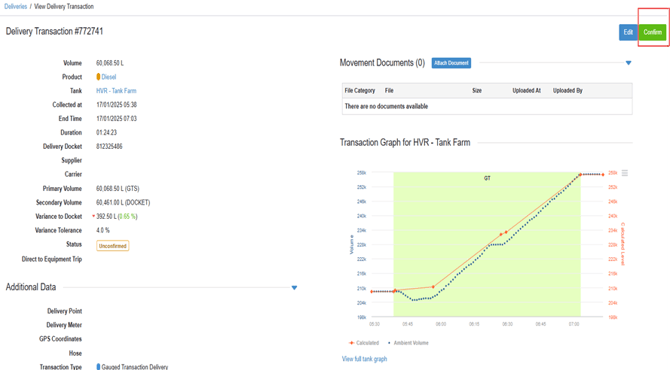Screen dimensions: 670x370
Task: Open the chart hamburger menu icon
Action: (625, 173)
